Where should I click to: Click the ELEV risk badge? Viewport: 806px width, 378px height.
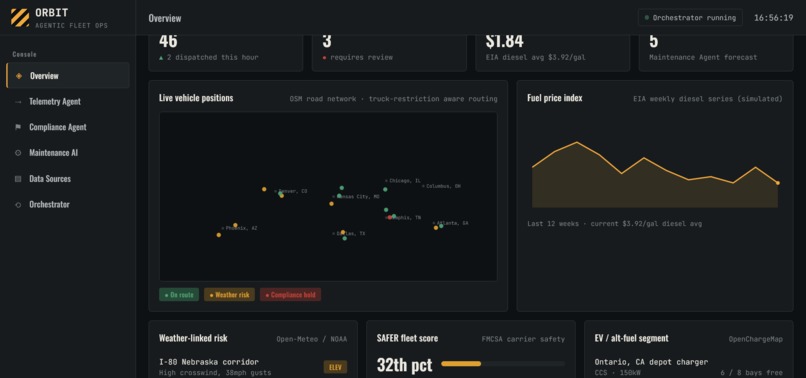(x=335, y=367)
